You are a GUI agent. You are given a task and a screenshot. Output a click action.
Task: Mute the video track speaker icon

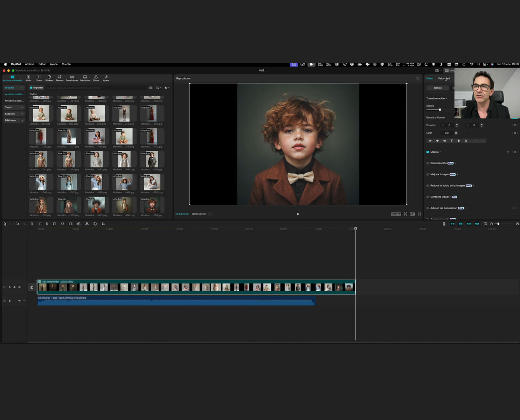click(19, 287)
